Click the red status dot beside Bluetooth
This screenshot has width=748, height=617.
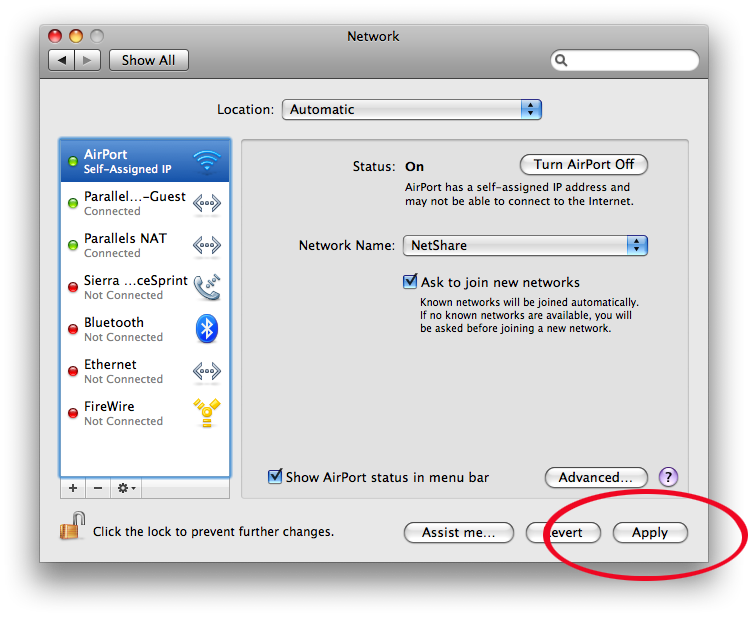73,329
